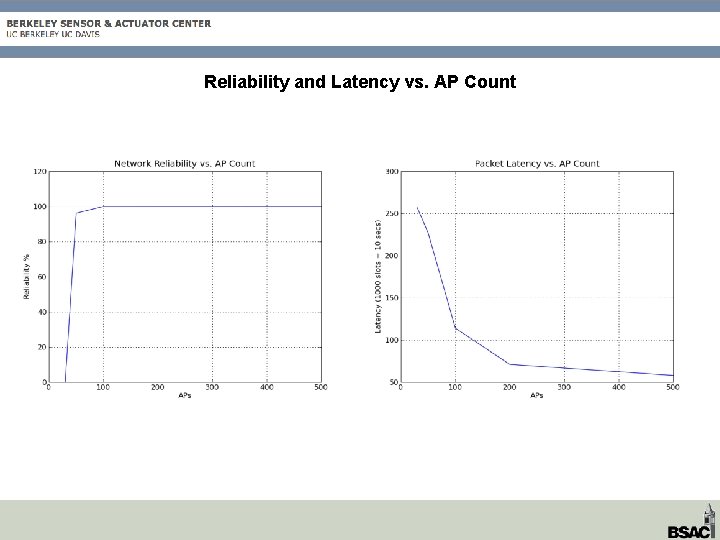Click the '400' x-axis tick of the reliability chart

tap(267, 387)
